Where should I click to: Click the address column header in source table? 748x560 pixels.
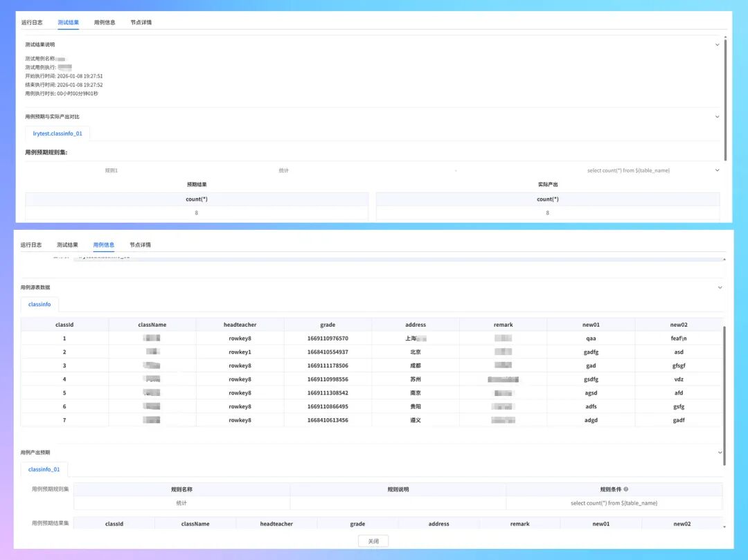click(x=416, y=325)
